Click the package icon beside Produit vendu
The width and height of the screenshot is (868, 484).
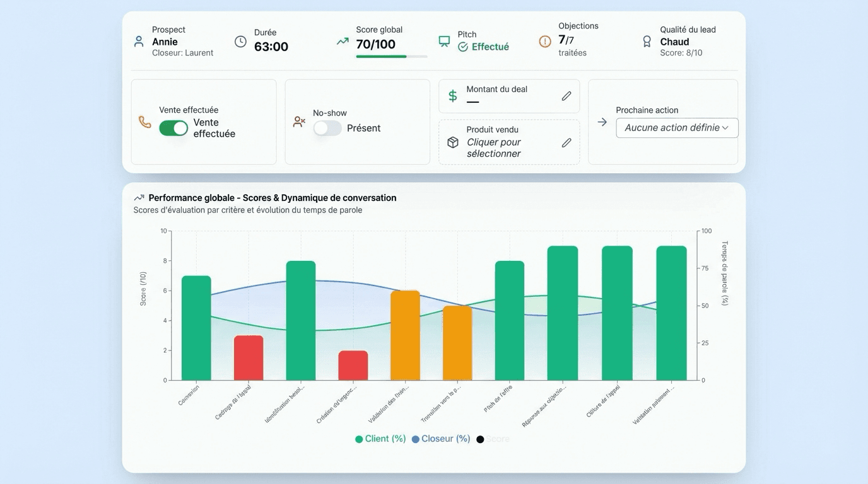click(x=452, y=142)
